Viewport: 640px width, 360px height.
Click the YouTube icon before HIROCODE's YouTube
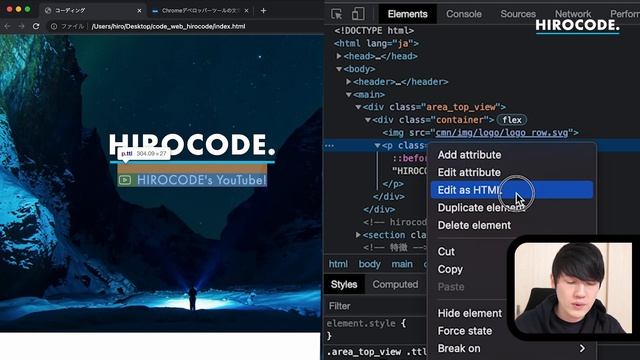pyautogui.click(x=125, y=180)
